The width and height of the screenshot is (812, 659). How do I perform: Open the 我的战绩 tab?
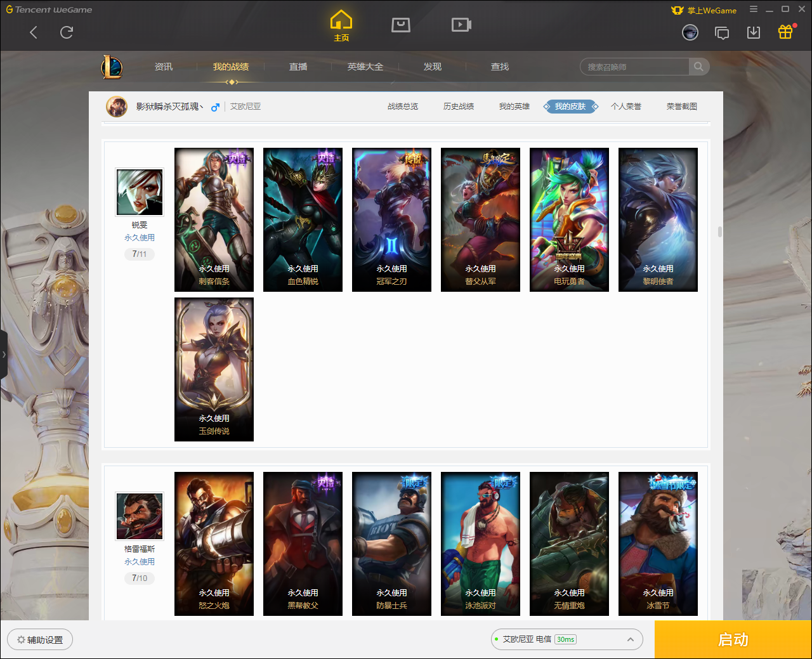(231, 67)
